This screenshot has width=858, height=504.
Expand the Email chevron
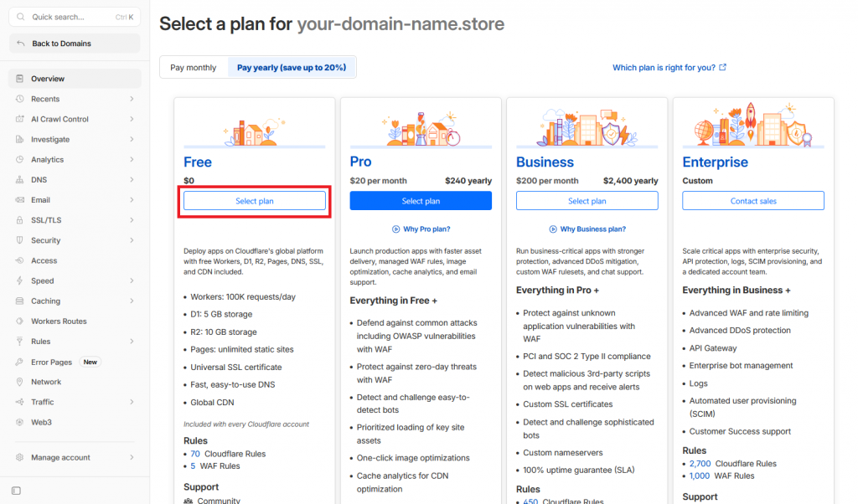[132, 200]
